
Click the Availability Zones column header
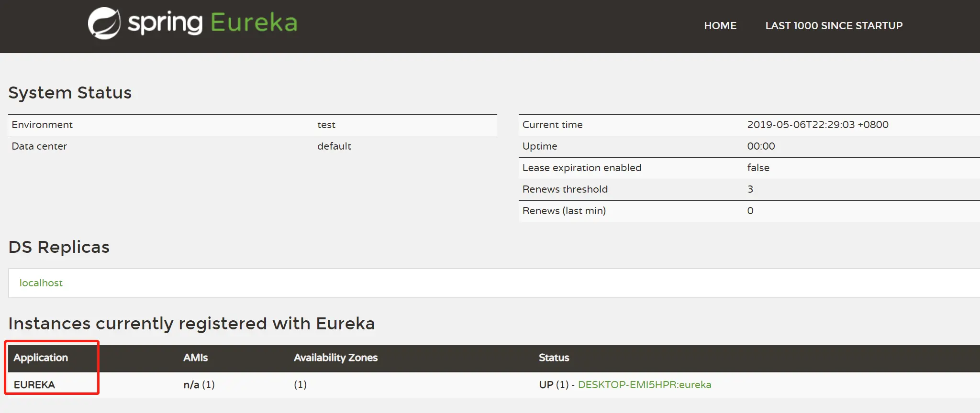tap(335, 358)
